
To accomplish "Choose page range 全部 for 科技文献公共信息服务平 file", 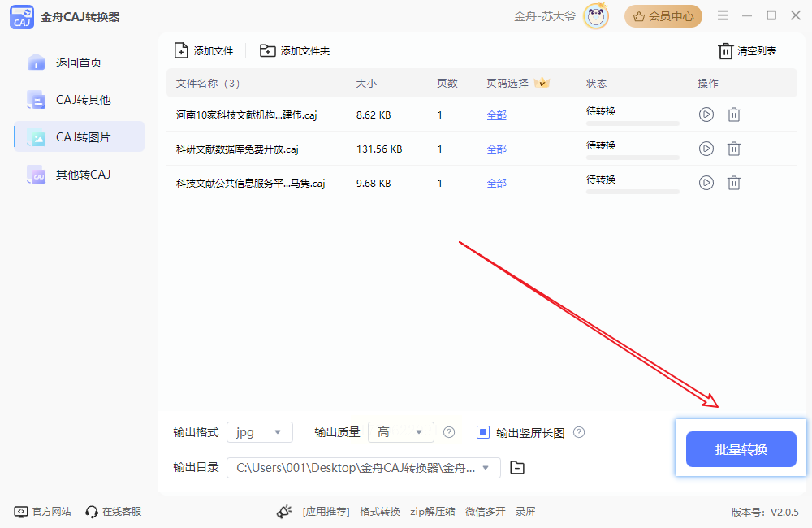I will (x=496, y=184).
